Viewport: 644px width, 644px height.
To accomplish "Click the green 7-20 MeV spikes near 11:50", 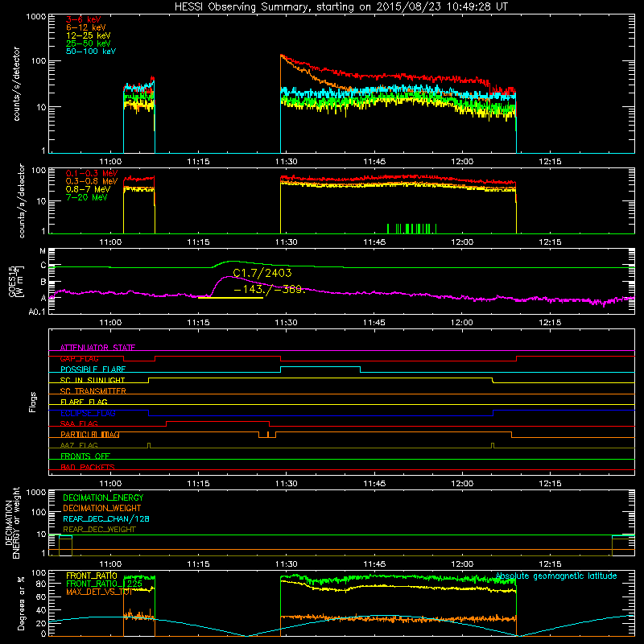I will point(411,229).
